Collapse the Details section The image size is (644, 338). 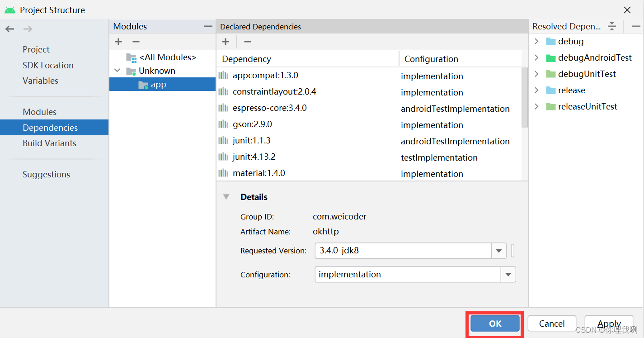[x=226, y=197]
